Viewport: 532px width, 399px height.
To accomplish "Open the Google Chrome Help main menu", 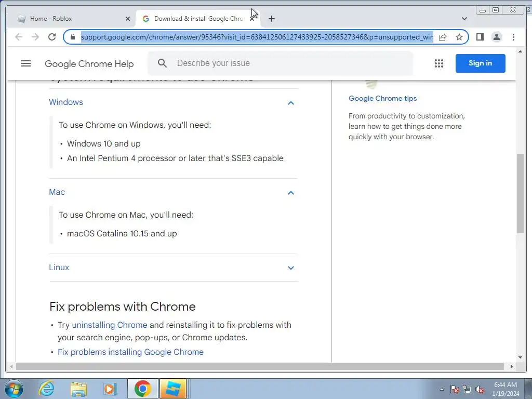I will point(26,63).
